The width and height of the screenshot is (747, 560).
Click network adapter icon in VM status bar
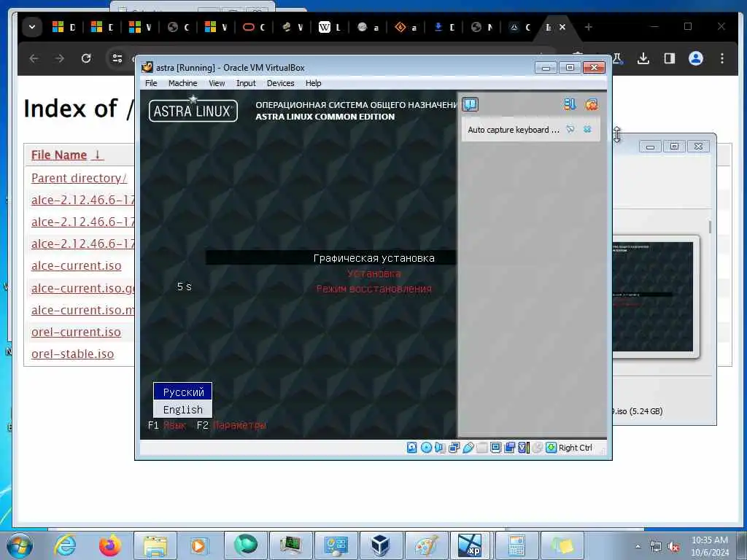click(454, 448)
